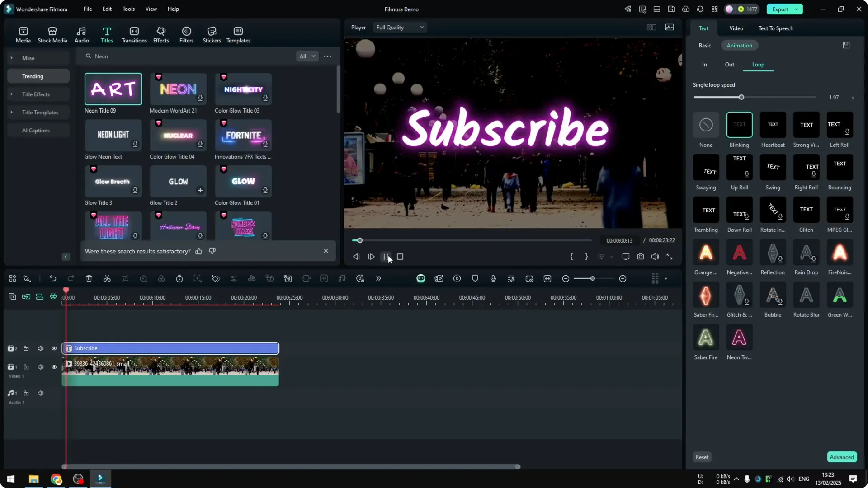Click the Advanced button in animation panel
The width and height of the screenshot is (868, 488).
click(x=841, y=457)
